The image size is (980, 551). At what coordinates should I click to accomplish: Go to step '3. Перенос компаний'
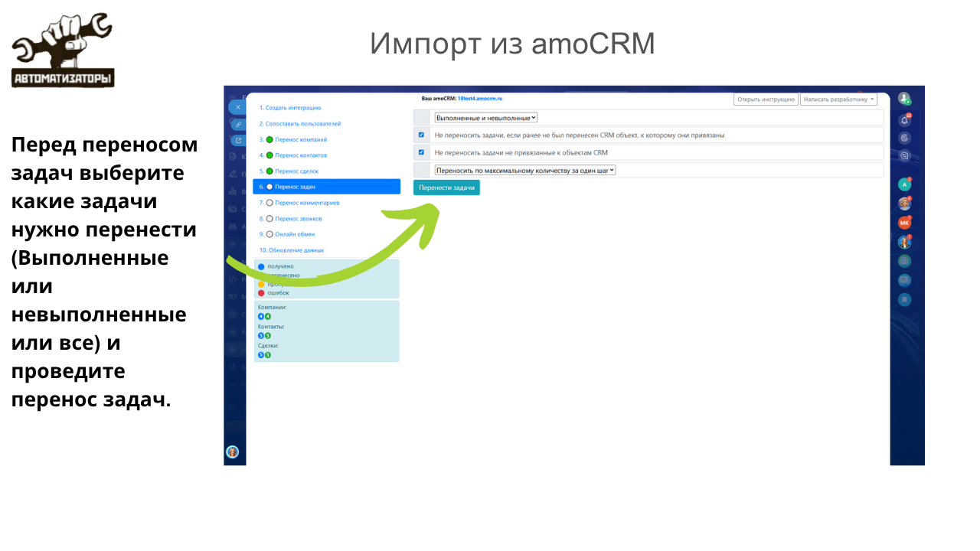(292, 139)
